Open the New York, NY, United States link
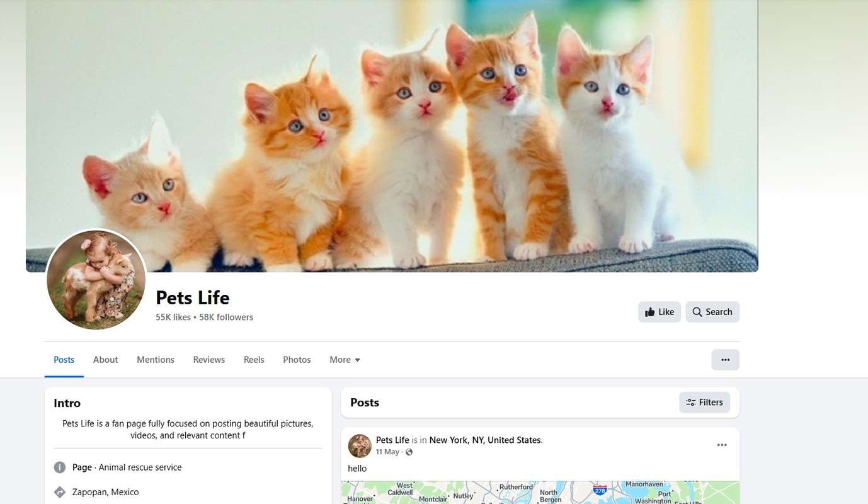 click(x=485, y=440)
